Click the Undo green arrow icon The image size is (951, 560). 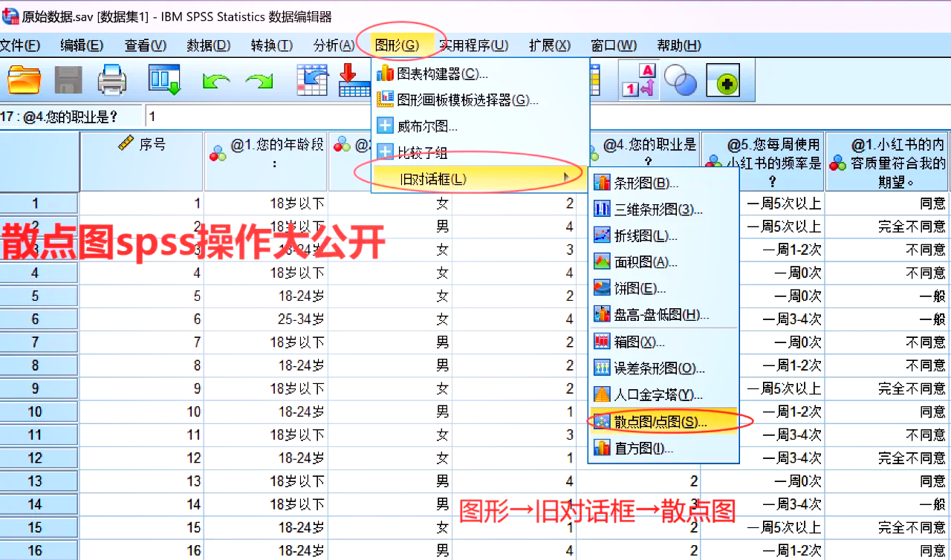click(x=216, y=81)
